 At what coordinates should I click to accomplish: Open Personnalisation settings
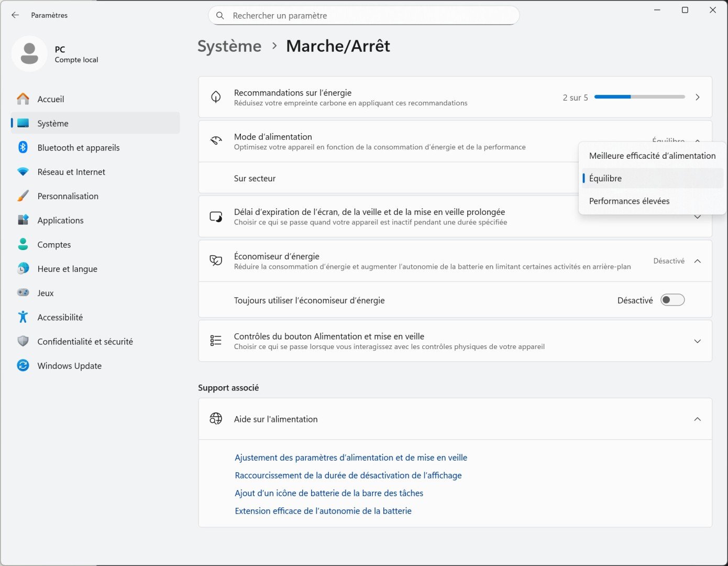[x=95, y=196]
